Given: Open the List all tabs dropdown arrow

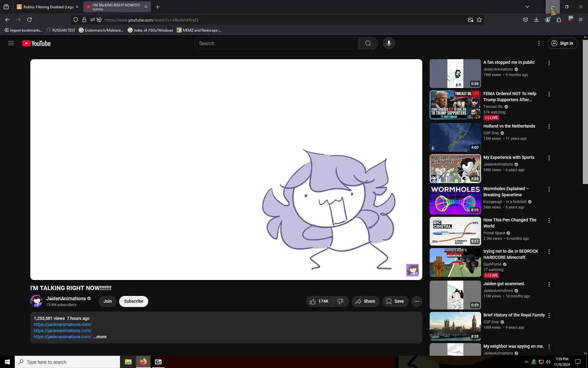Looking at the screenshot, I should (x=527, y=7).
